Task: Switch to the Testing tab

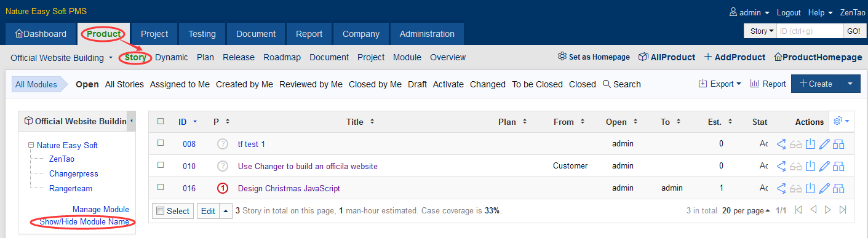Action: click(x=202, y=34)
